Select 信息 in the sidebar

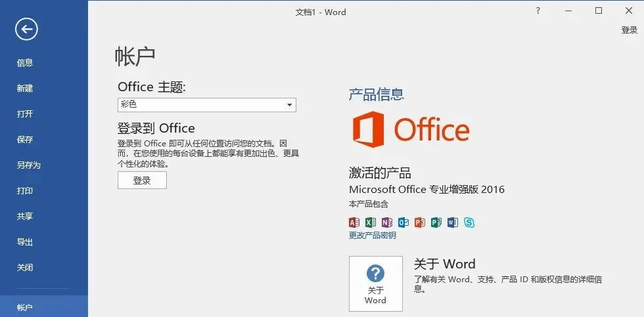(25, 63)
